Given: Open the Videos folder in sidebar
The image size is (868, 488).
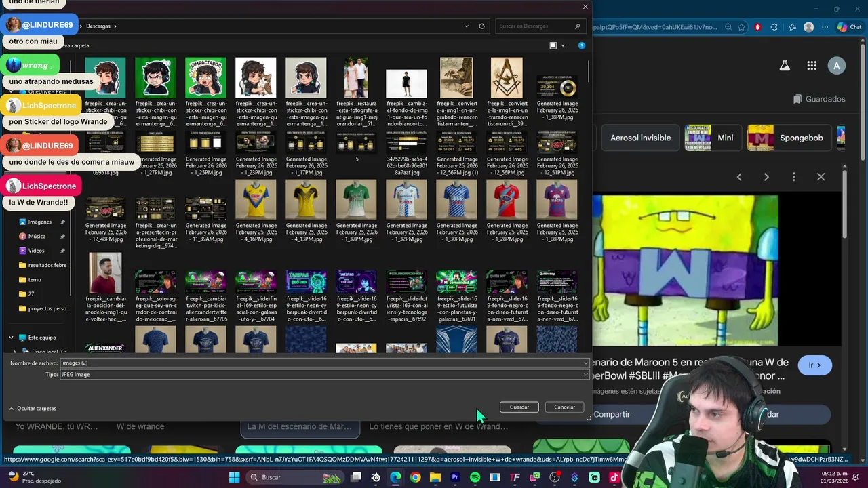Looking at the screenshot, I should click(36, 251).
